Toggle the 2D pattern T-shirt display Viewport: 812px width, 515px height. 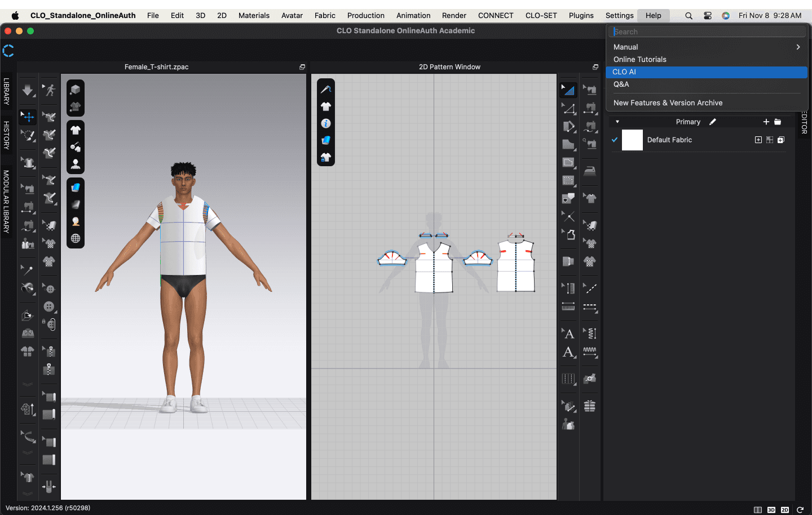(326, 106)
